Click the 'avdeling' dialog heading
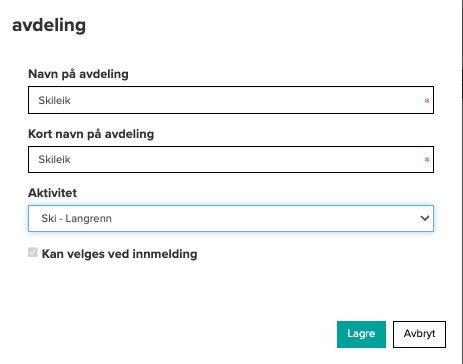The width and height of the screenshot is (463, 364). 49,26
